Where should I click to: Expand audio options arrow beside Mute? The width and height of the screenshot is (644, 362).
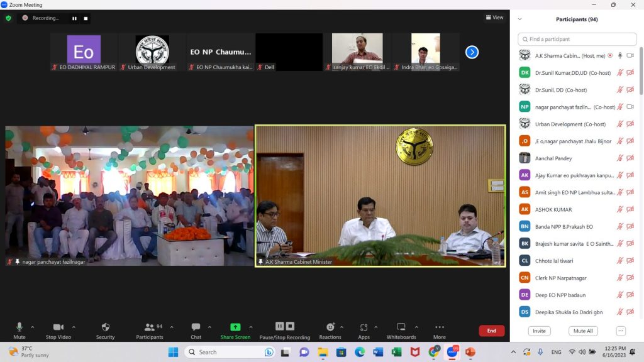33,327
